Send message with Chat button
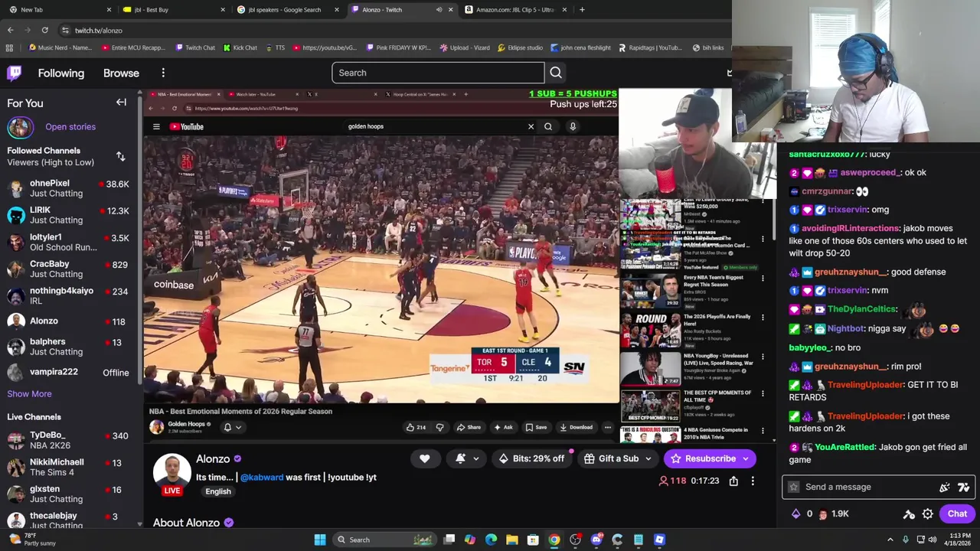The height and width of the screenshot is (551, 980). 957,514
